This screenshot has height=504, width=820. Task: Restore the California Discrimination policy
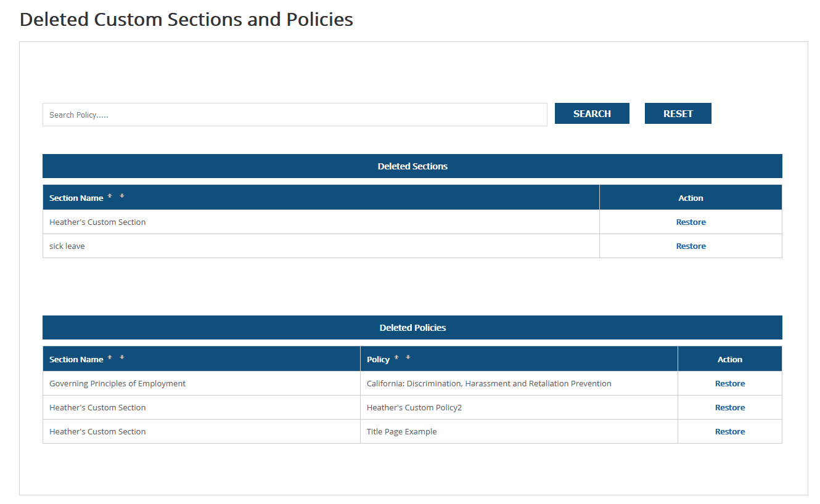tap(730, 383)
